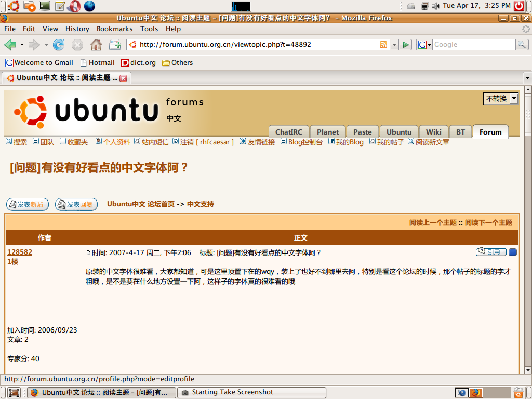This screenshot has height=399, width=532.
Task: Open the Help menu
Action: click(x=173, y=29)
